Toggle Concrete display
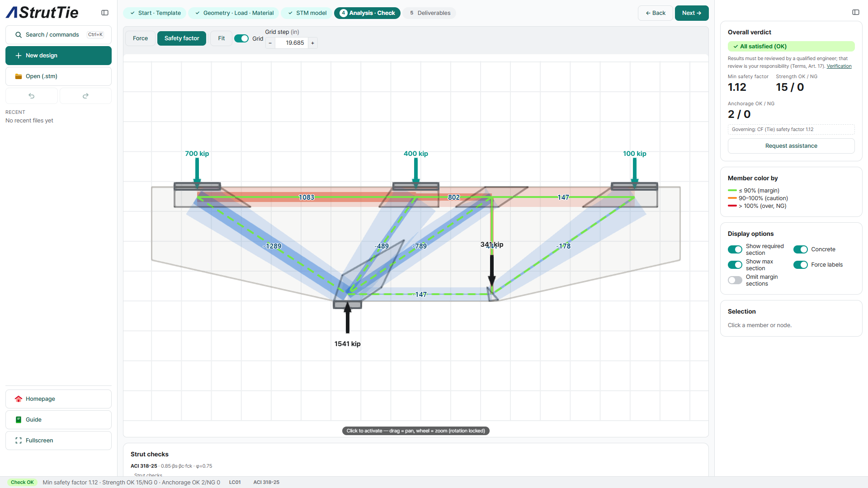This screenshot has height=488, width=868. point(801,249)
